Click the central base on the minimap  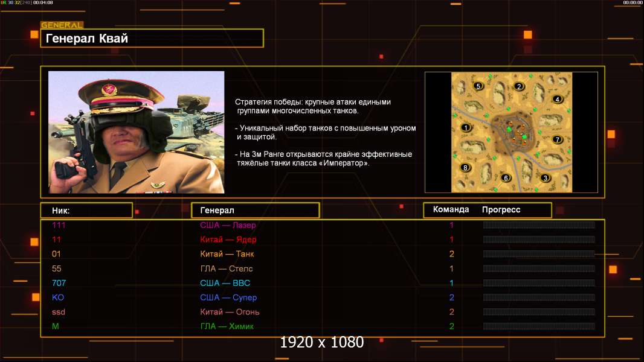[514, 132]
